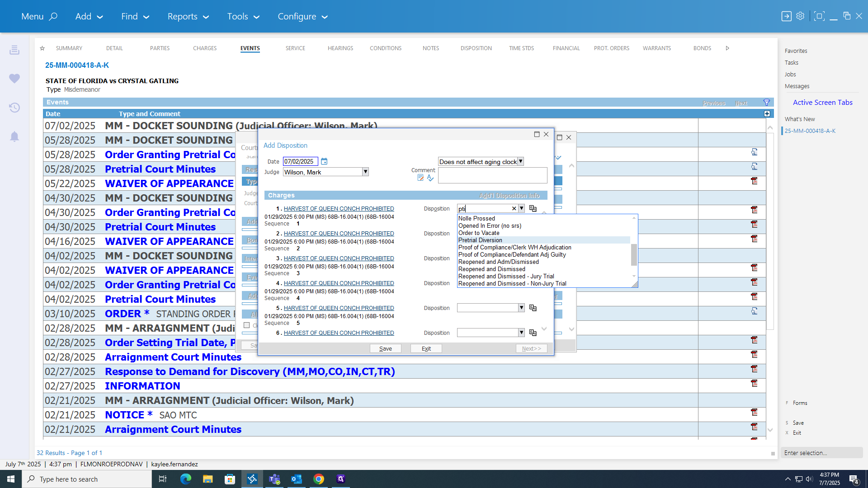The image size is (868, 488).
Task: Select Pretrial Diversion from the list
Action: click(x=544, y=240)
